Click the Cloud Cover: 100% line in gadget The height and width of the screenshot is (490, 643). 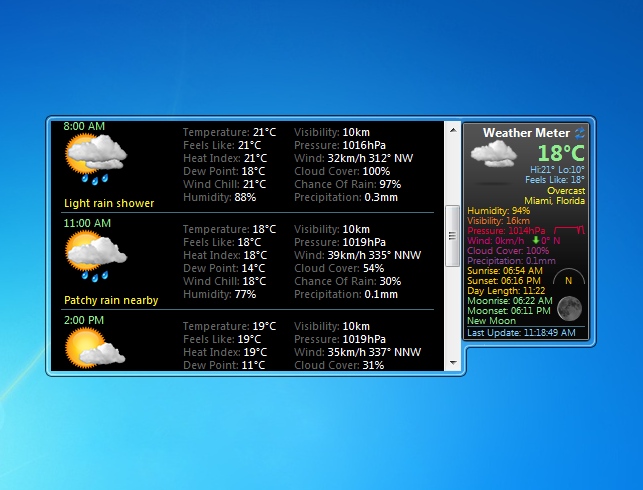coord(508,251)
